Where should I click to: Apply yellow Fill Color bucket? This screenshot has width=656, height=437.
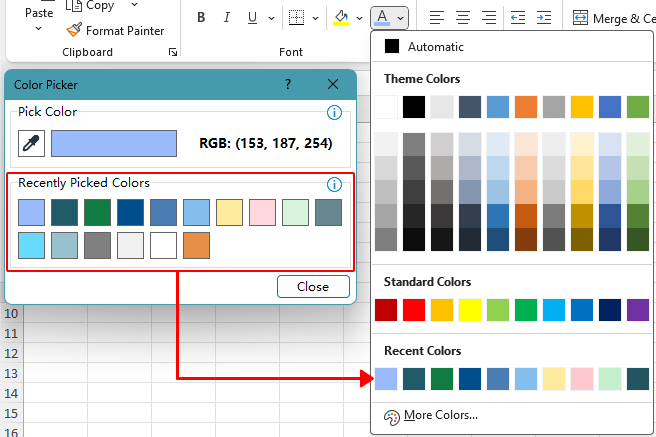341,18
